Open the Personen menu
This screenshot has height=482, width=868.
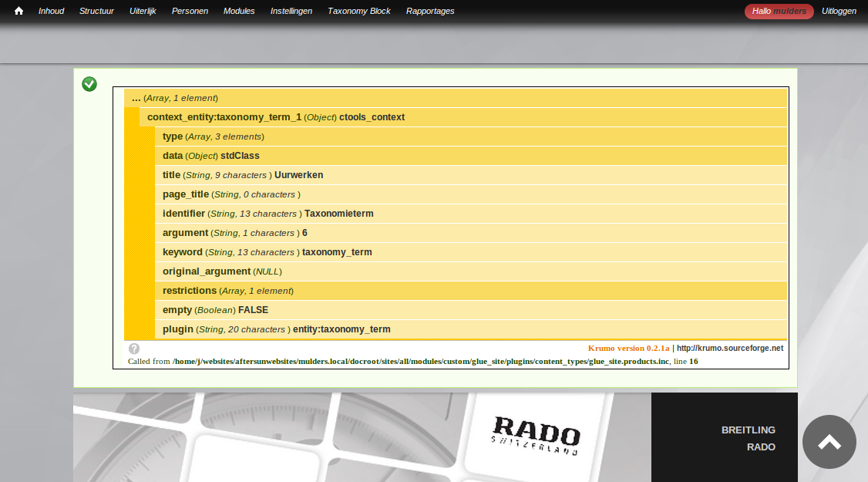tap(190, 11)
